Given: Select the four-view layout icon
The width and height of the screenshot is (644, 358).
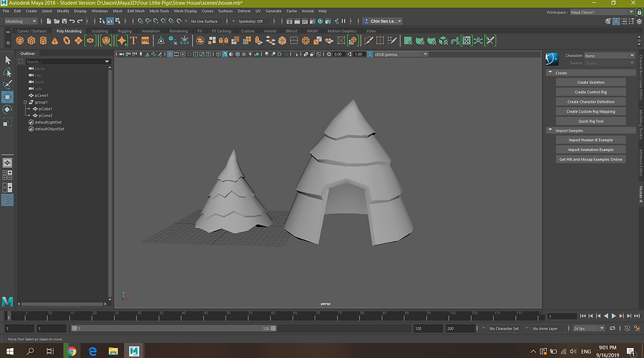Looking at the screenshot, I should pyautogui.click(x=7, y=175).
